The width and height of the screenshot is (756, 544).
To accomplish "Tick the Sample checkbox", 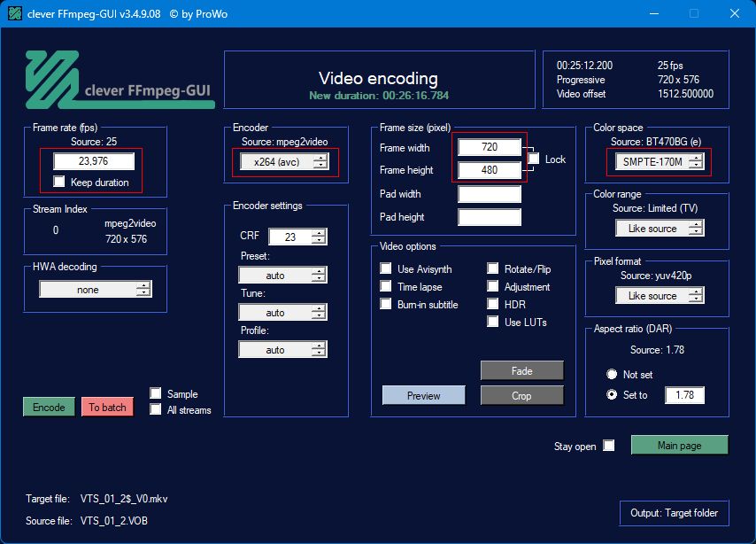I will (155, 393).
